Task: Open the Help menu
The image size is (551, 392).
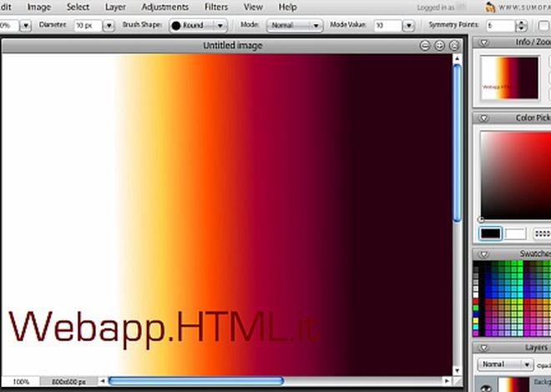Action: (287, 7)
